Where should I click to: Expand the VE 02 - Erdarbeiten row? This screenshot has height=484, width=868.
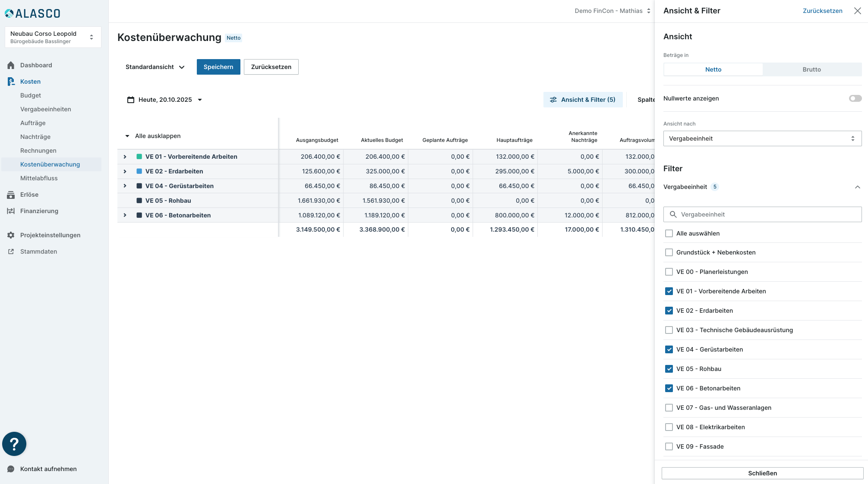pos(125,171)
